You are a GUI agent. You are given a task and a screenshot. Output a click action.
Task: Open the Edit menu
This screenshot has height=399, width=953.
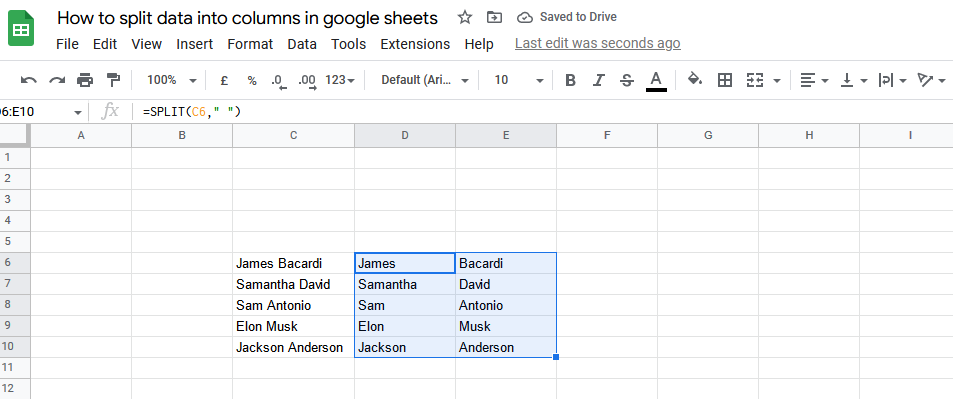coord(105,44)
